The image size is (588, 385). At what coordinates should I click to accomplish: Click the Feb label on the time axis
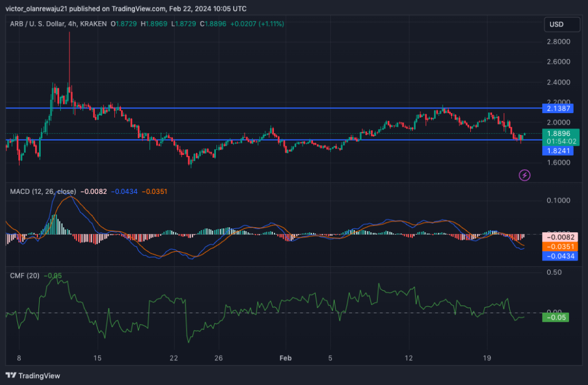coord(285,357)
